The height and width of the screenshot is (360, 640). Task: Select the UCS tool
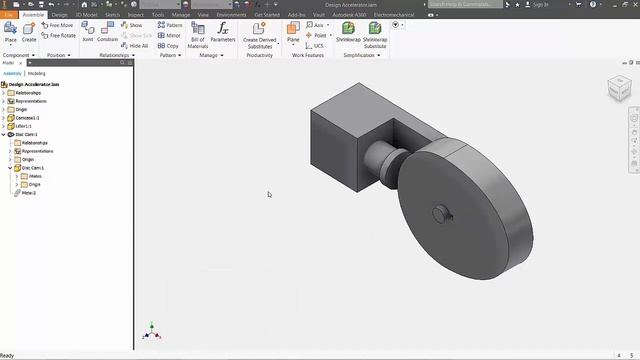315,46
